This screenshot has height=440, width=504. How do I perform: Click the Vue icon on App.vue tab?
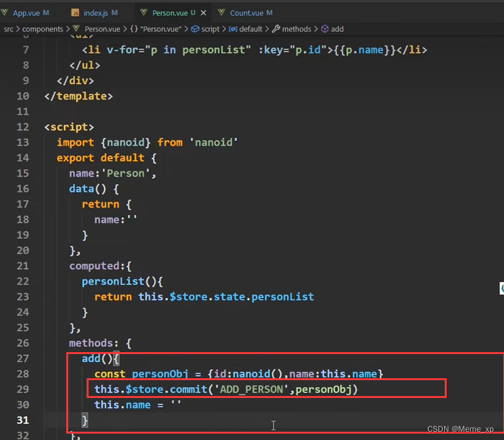4,13
